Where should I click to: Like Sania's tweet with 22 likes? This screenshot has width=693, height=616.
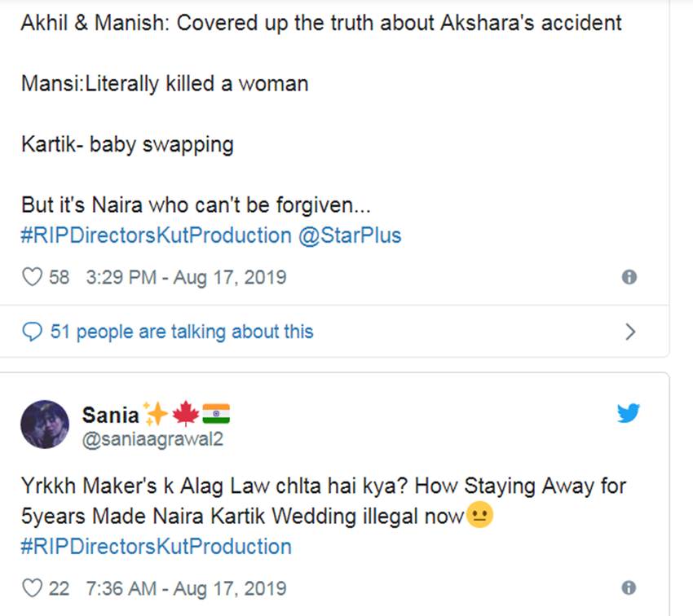(x=31, y=587)
